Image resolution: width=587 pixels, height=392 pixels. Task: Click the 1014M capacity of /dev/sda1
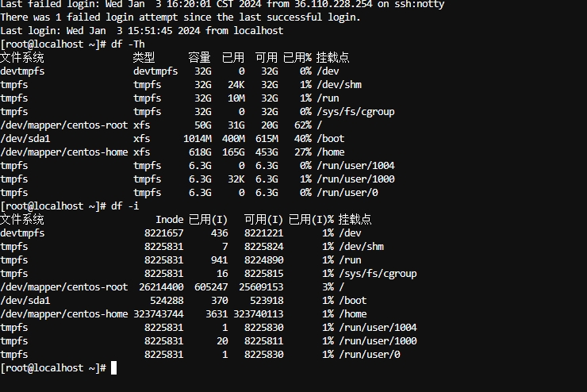pyautogui.click(x=198, y=139)
